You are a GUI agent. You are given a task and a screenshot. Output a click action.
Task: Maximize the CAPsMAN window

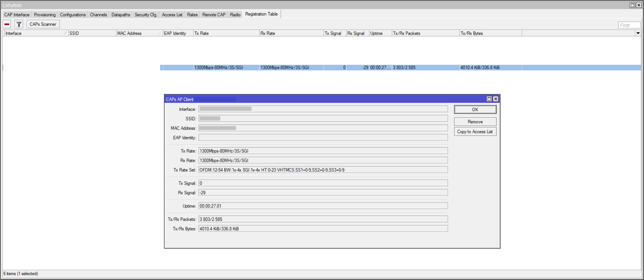coord(632,5)
